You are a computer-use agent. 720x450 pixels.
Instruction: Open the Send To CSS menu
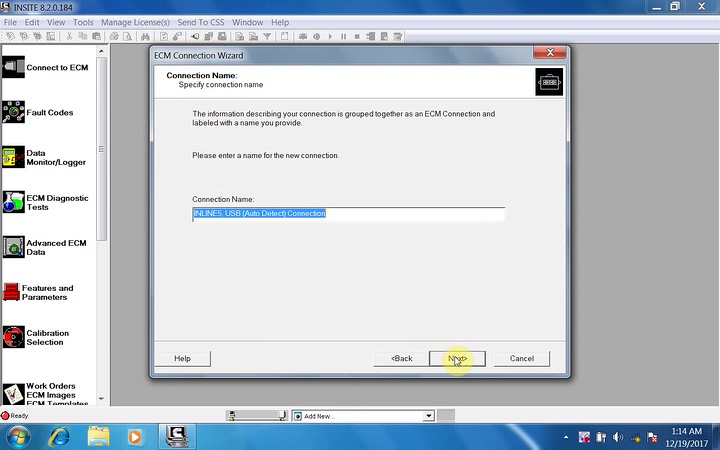coord(201,22)
